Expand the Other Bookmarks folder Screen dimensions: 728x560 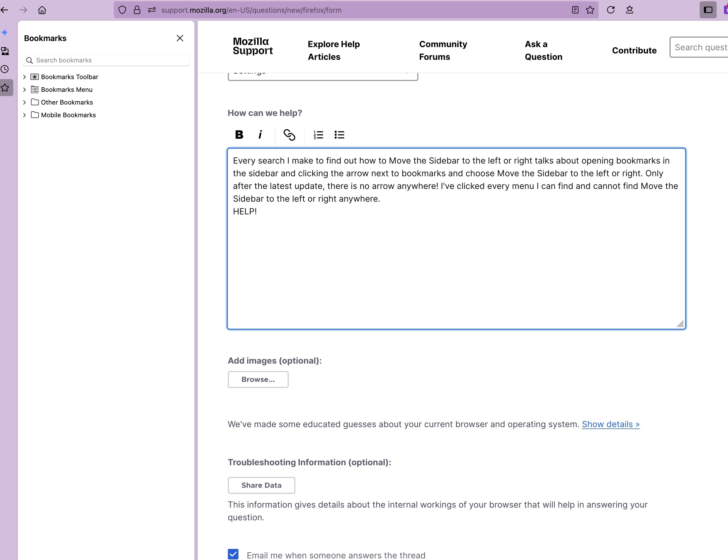point(24,102)
